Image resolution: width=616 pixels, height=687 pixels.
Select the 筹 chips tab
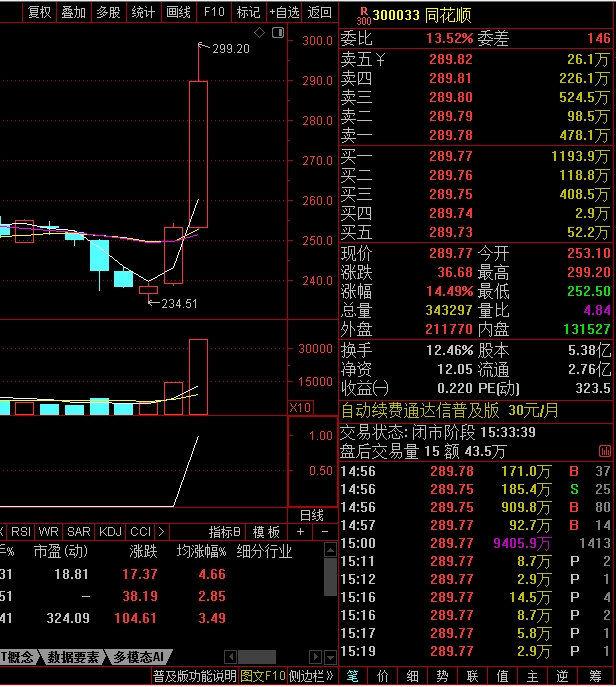tap(595, 676)
